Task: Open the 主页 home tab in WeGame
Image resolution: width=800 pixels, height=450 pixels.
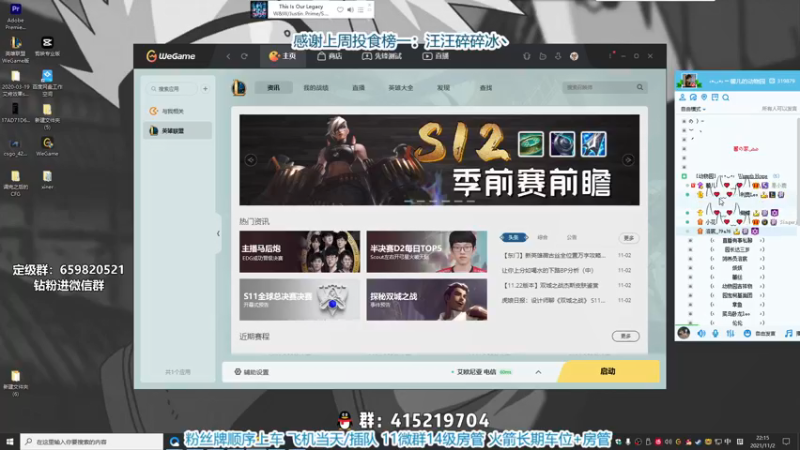Action: tap(283, 56)
